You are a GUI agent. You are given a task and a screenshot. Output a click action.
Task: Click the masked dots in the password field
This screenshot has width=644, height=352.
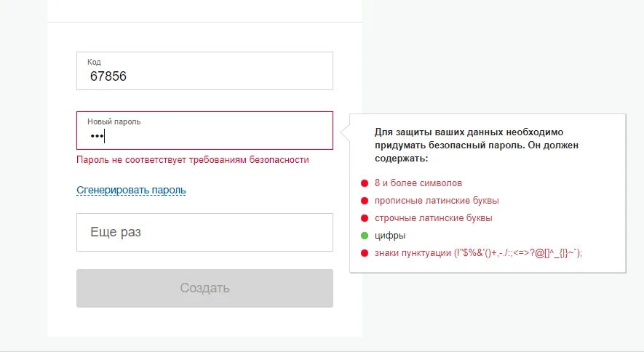(x=97, y=136)
